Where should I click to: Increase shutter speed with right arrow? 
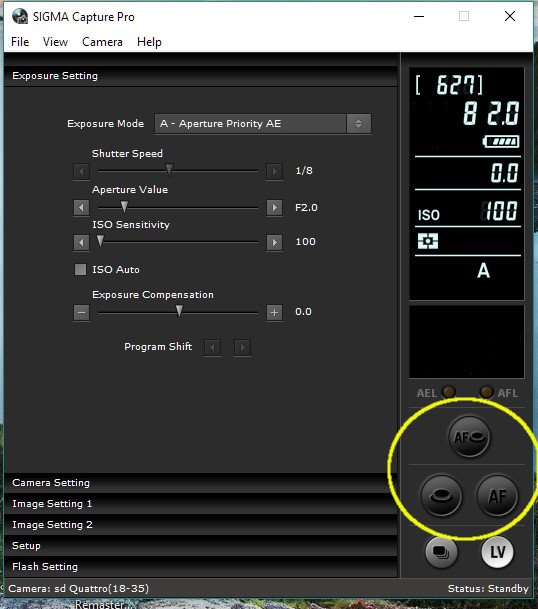point(274,171)
